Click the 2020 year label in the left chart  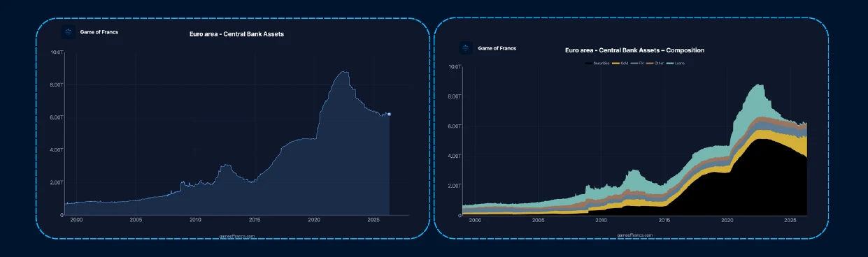point(313,220)
